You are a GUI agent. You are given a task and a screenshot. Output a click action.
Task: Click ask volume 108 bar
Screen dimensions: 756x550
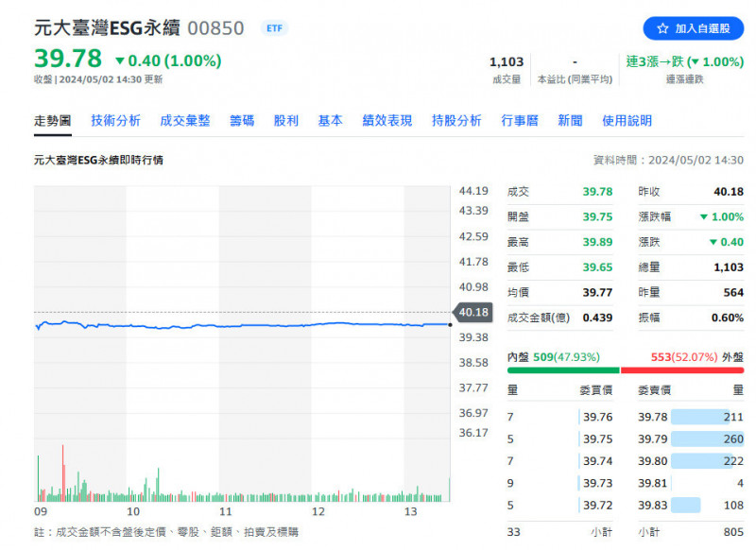pos(686,506)
